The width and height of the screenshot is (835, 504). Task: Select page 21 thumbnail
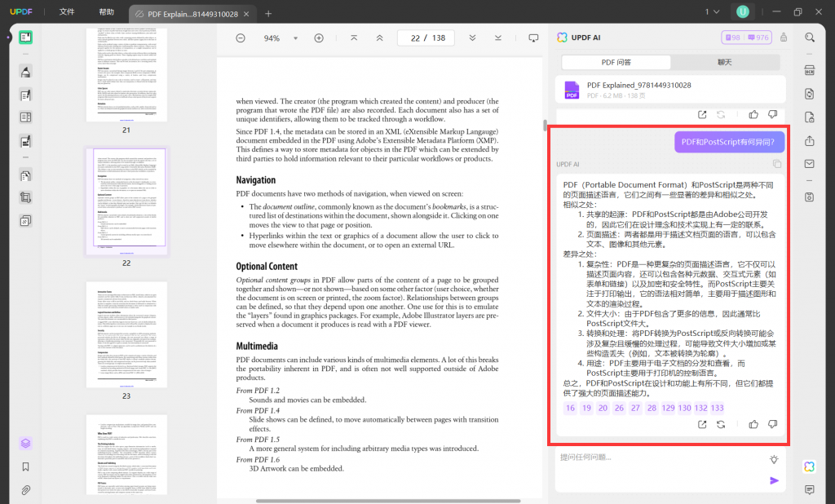126,74
